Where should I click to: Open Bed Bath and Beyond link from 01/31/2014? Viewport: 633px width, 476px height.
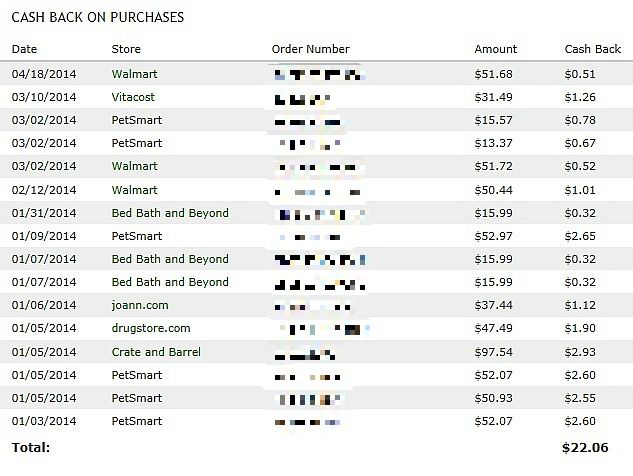[x=170, y=213]
